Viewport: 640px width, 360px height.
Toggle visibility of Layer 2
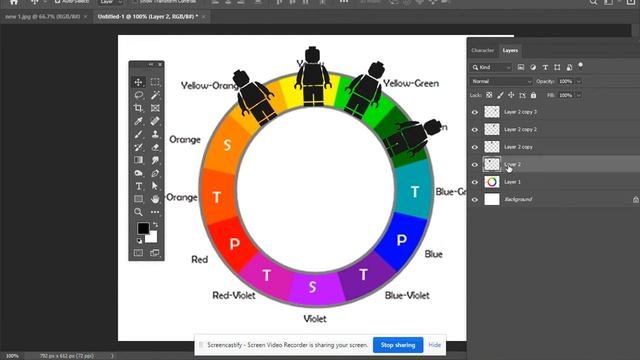click(475, 165)
